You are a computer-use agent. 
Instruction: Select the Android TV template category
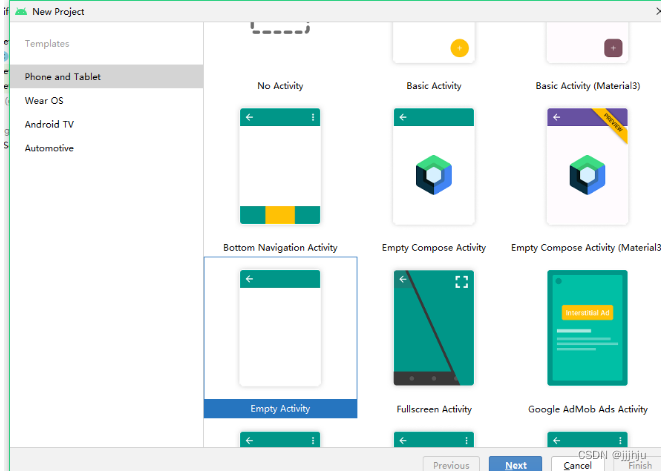[x=106, y=124]
